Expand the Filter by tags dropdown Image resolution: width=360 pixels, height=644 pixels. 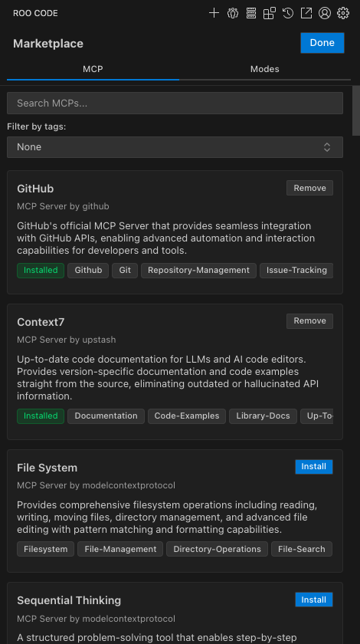[x=175, y=147]
